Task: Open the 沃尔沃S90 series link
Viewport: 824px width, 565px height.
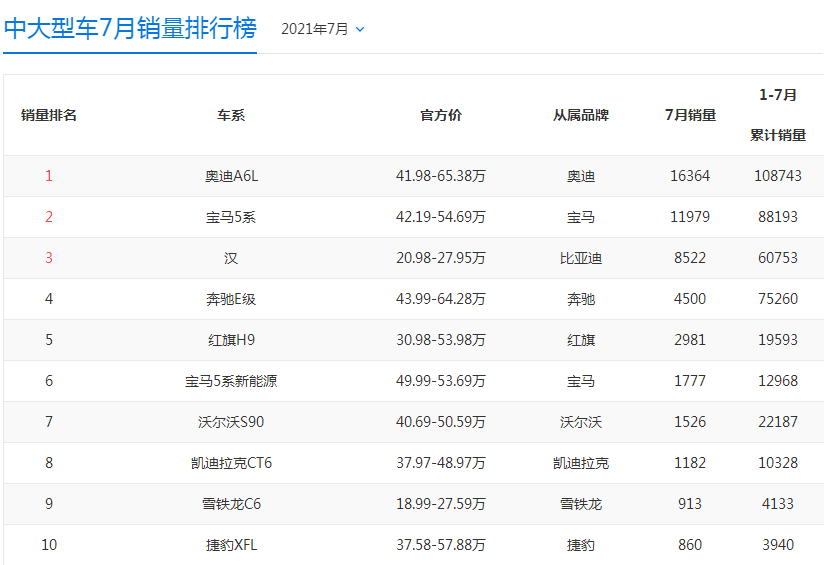Action: [231, 422]
